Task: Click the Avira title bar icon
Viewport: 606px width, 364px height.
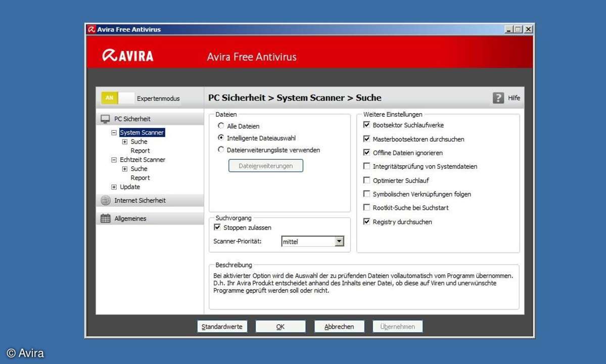Action: pyautogui.click(x=91, y=29)
